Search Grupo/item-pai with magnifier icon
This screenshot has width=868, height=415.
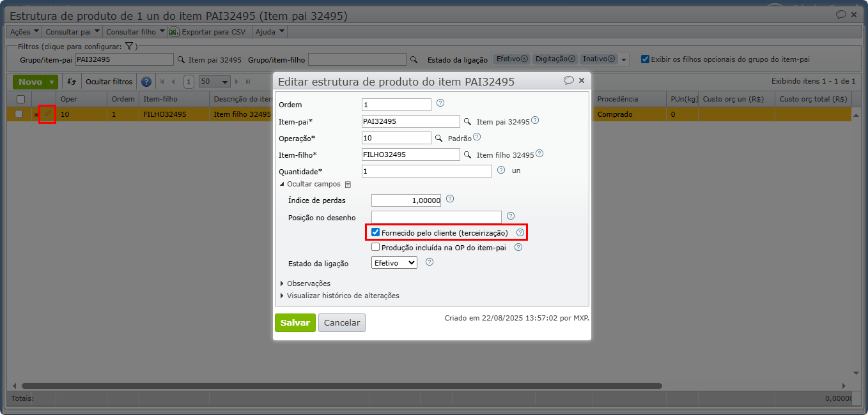[x=181, y=59]
